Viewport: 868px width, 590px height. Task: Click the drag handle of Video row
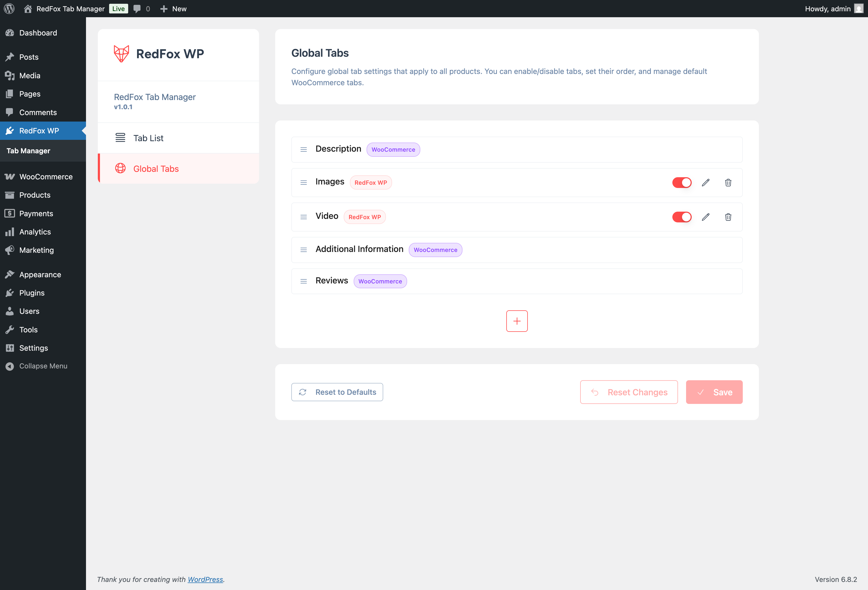click(x=304, y=217)
